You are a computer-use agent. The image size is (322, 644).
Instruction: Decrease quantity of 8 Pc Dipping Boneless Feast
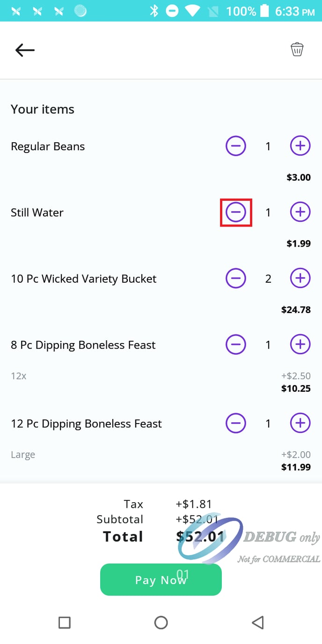point(236,344)
